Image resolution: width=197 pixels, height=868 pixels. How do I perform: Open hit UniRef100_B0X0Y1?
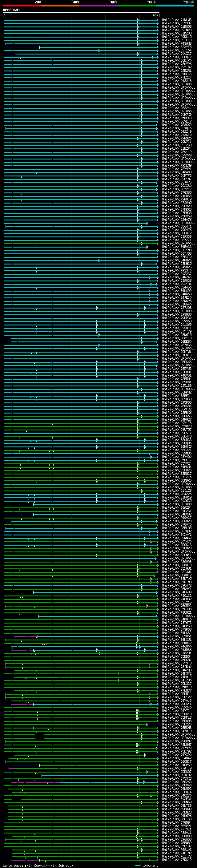[177, 535]
